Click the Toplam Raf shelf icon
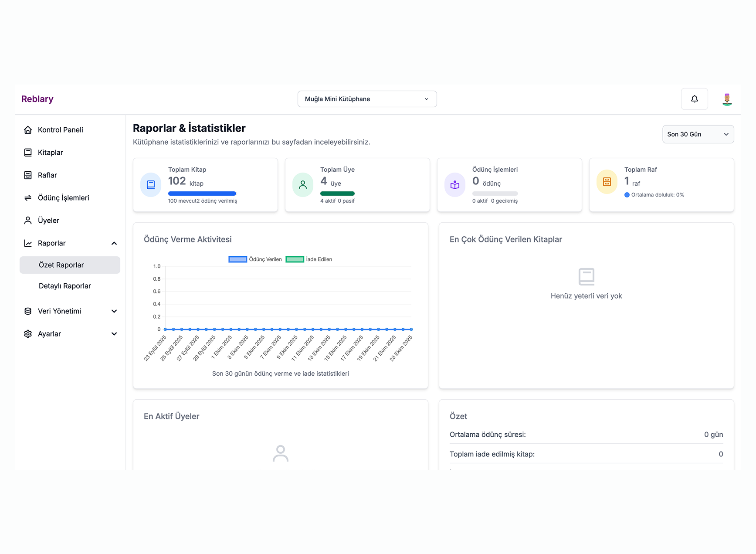This screenshot has height=554, width=756. pyautogui.click(x=607, y=182)
